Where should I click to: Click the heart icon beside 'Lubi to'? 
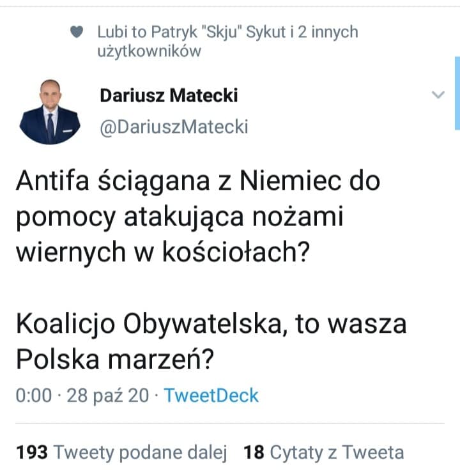pyautogui.click(x=77, y=32)
